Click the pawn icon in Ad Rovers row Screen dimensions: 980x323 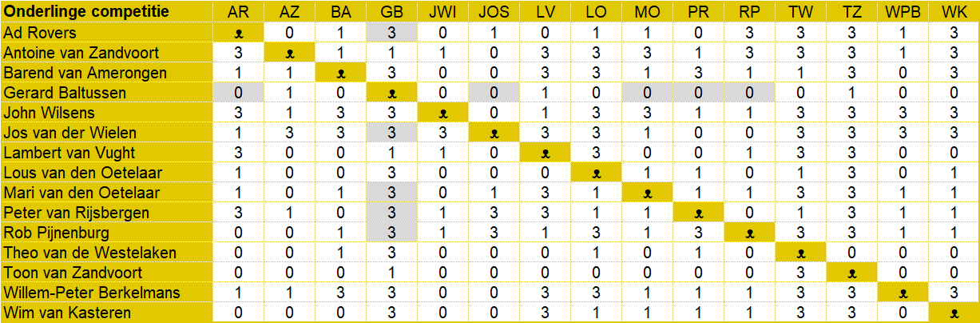[238, 34]
